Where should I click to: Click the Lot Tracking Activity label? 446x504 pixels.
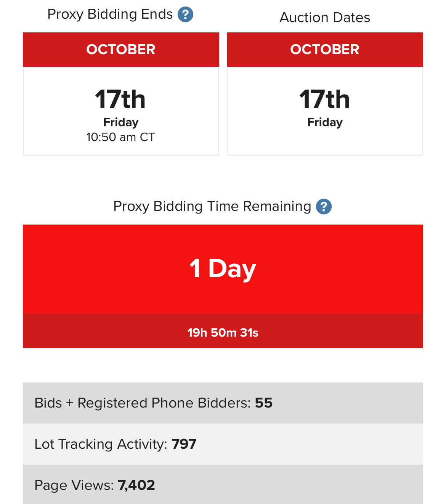pyautogui.click(x=101, y=444)
